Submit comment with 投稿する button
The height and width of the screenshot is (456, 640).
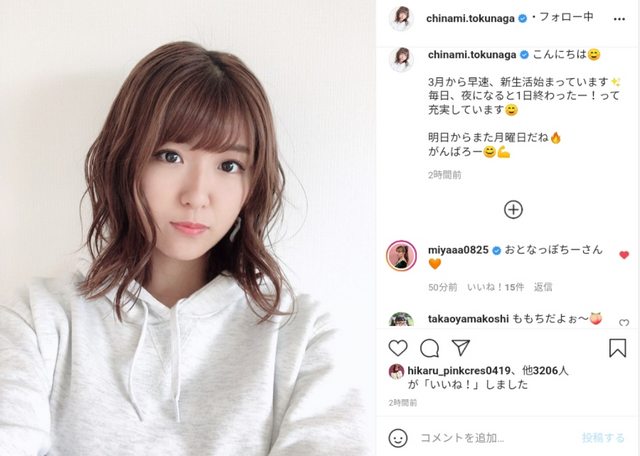(603, 438)
